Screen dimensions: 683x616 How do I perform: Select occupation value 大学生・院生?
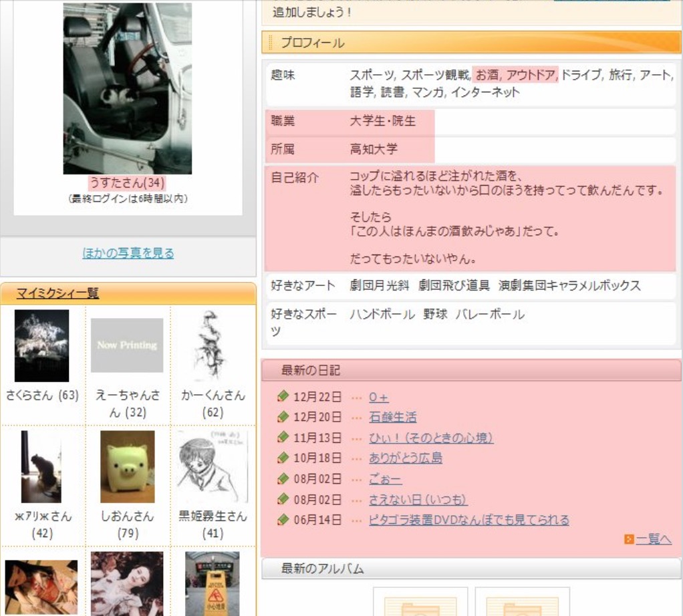tap(383, 120)
